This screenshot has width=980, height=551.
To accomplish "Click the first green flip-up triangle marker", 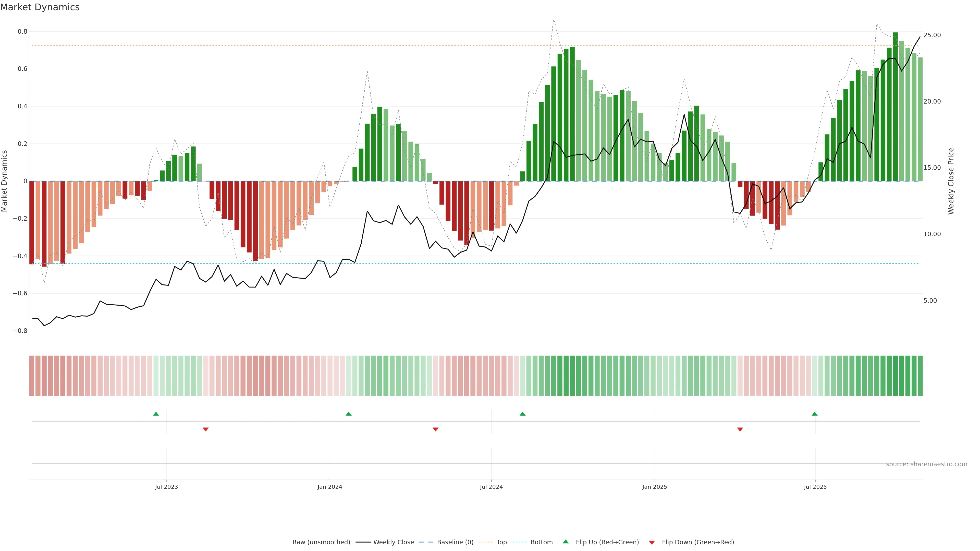I will coord(156,414).
